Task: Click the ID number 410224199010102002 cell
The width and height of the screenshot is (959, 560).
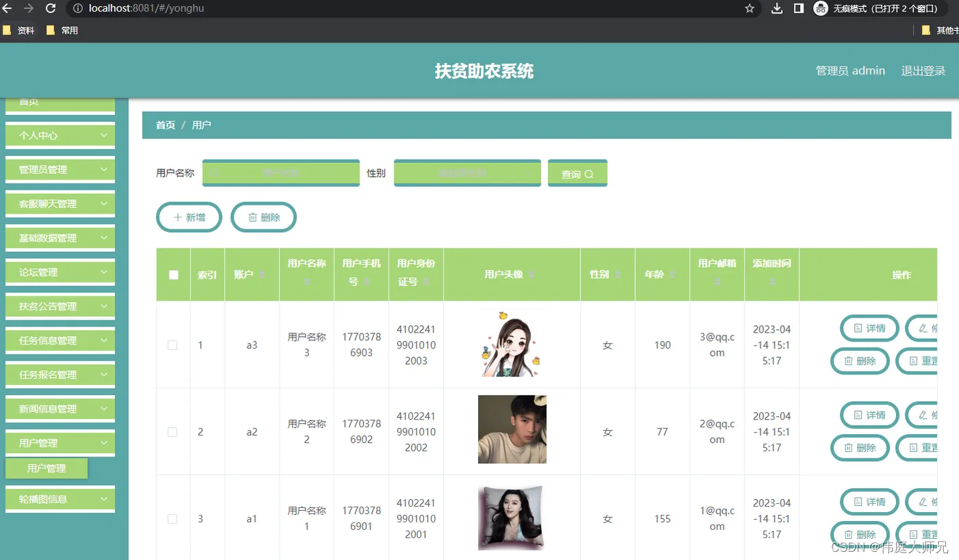Action: 416,432
